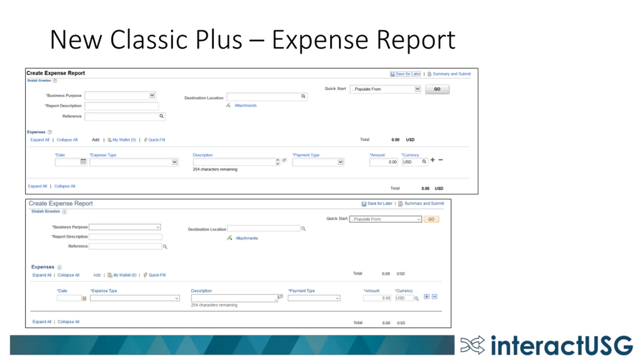
Task: Click minus delete-row icon in upper form
Action: tap(441, 160)
